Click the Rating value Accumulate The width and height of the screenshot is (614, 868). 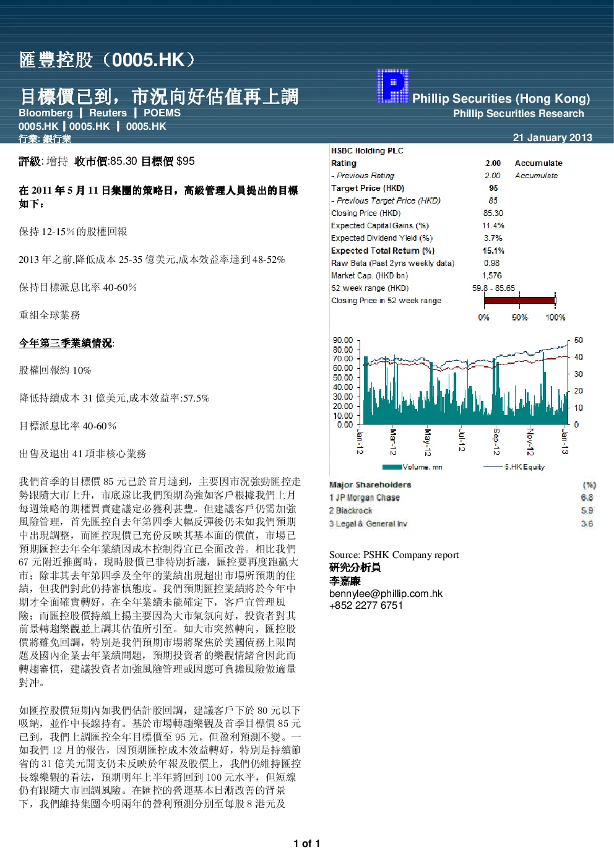point(538,163)
